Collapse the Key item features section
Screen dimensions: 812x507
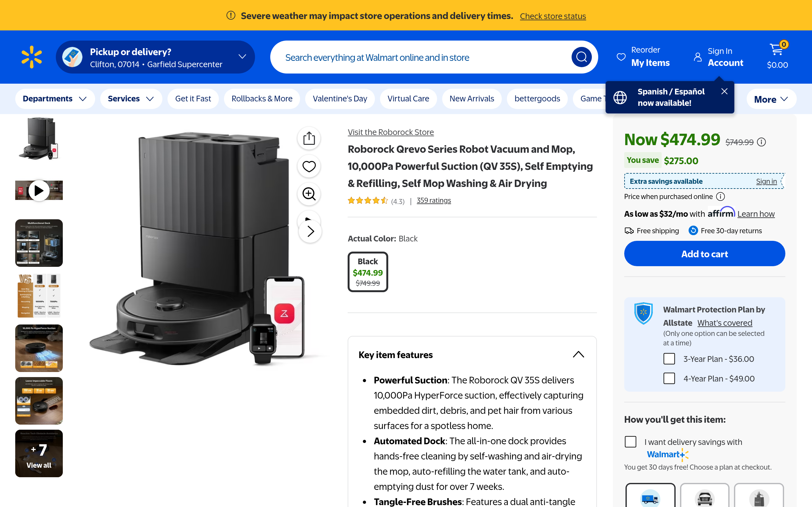pos(579,355)
